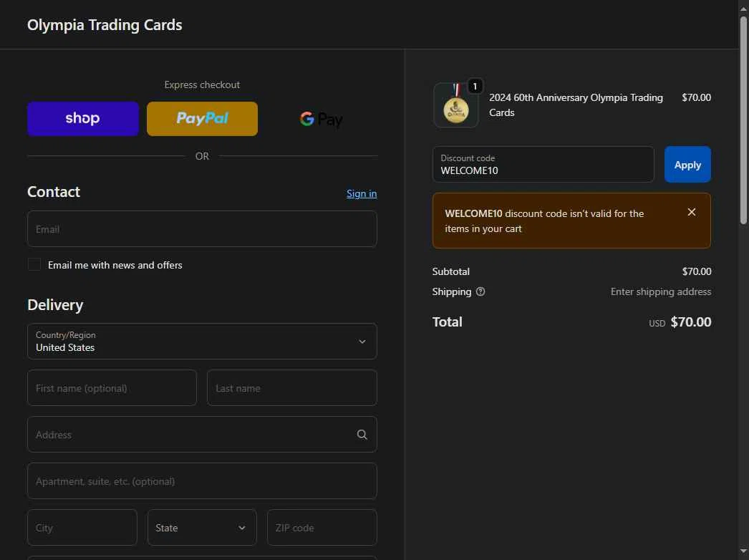Image resolution: width=749 pixels, height=560 pixels.
Task: Expand the State dropdown
Action: (202, 528)
